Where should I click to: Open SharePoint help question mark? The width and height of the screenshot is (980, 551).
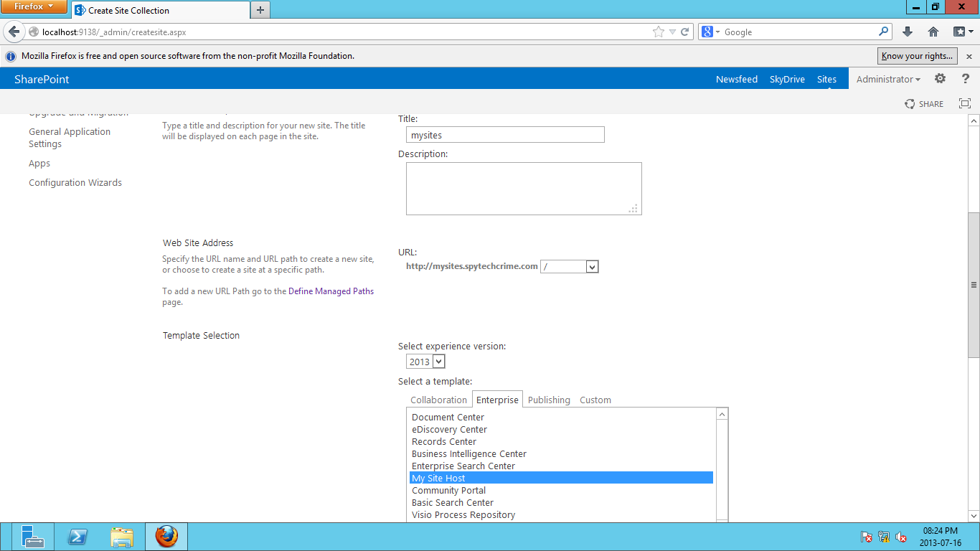(x=966, y=79)
